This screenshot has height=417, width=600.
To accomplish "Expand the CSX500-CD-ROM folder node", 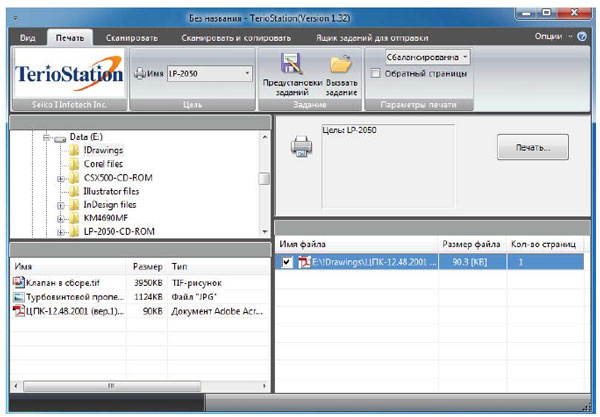I will pos(61,179).
